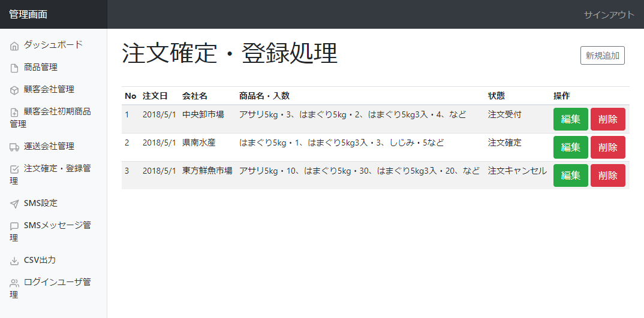Click 編集 for the 東方鮮魚市場 order
The image size is (644, 318).
point(570,175)
